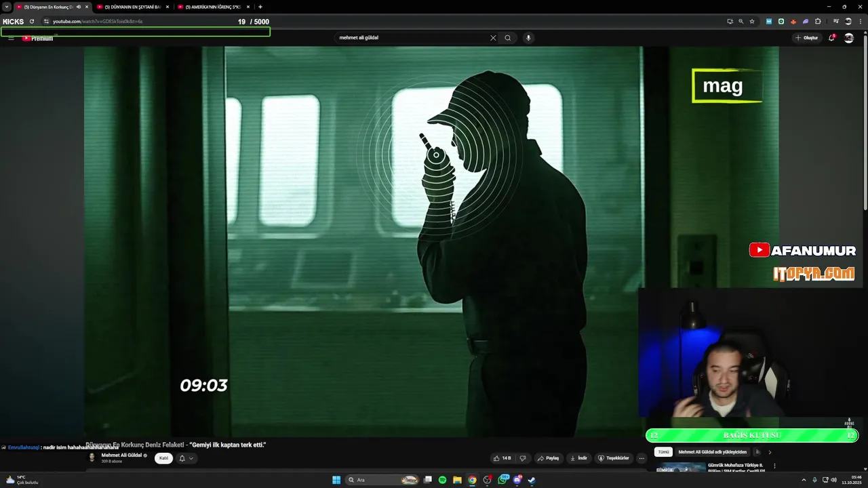
Task: Select the Mehmet Ali Güldal adlı yükleyiciden chip
Action: coord(712,452)
